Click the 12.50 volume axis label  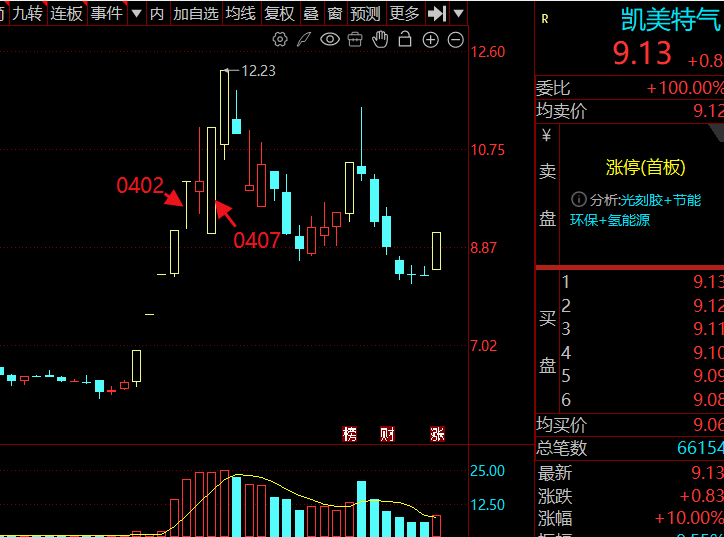(x=488, y=505)
